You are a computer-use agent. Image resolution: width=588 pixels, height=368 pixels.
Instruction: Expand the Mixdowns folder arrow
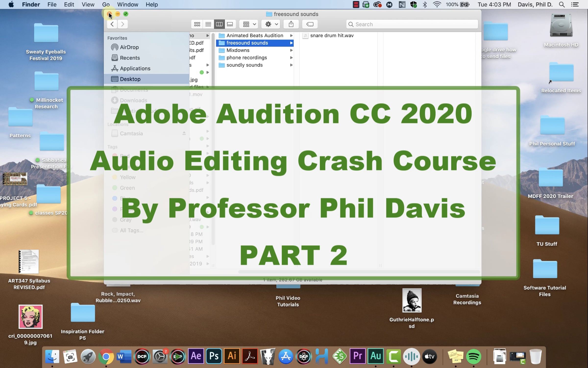291,50
